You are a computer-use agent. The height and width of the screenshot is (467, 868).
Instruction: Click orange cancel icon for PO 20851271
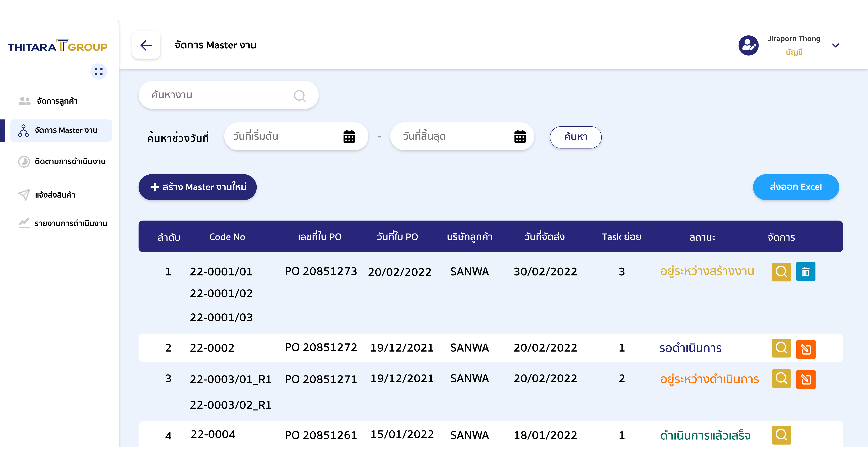pyautogui.click(x=806, y=379)
